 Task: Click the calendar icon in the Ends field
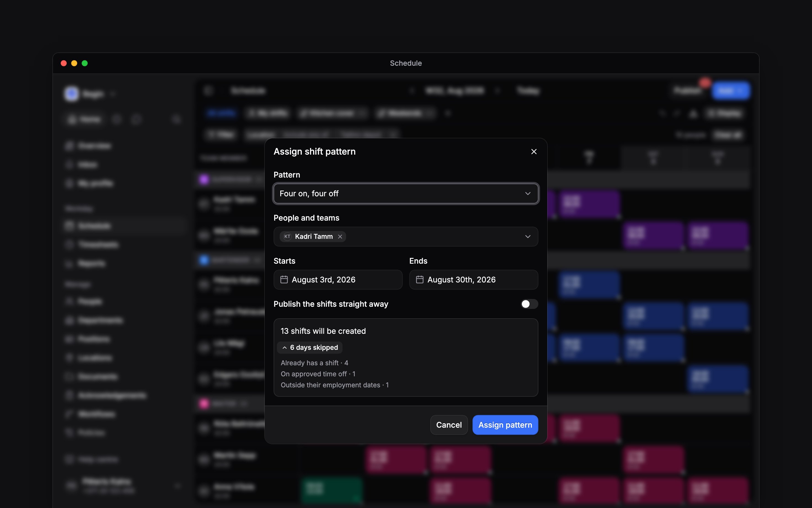tap(420, 279)
